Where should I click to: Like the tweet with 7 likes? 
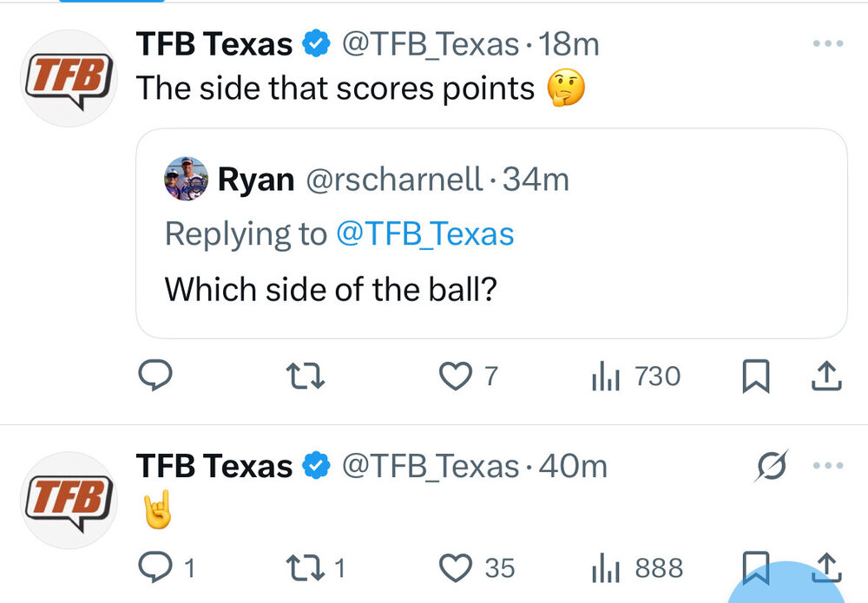point(456,376)
